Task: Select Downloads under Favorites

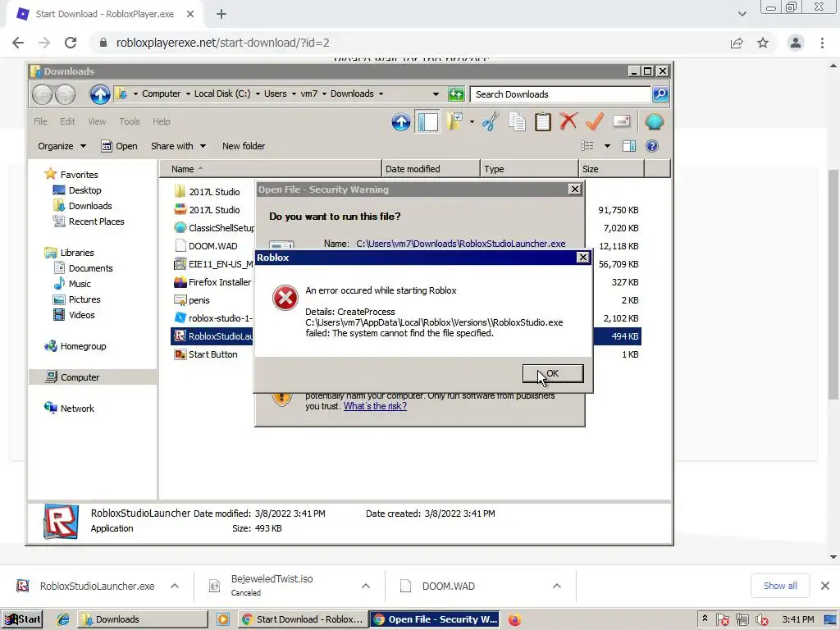Action: (82, 206)
